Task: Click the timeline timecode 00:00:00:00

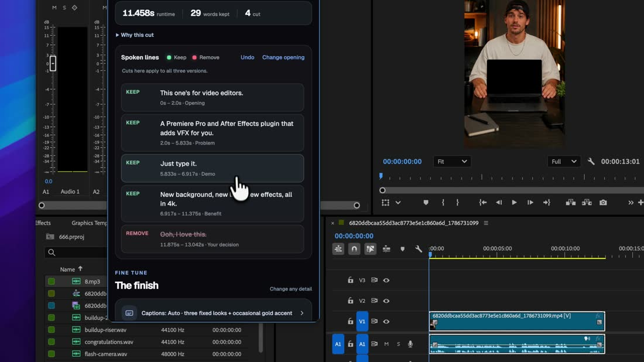Action: [354, 236]
